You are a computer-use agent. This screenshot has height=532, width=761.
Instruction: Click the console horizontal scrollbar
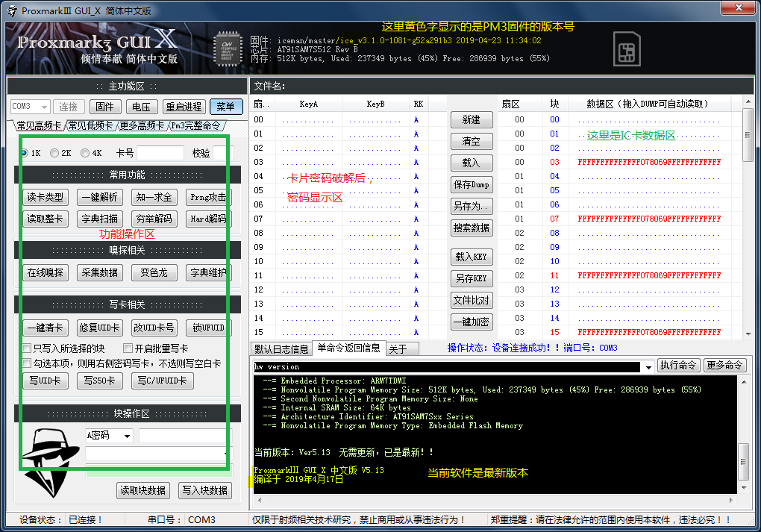[x=495, y=499]
